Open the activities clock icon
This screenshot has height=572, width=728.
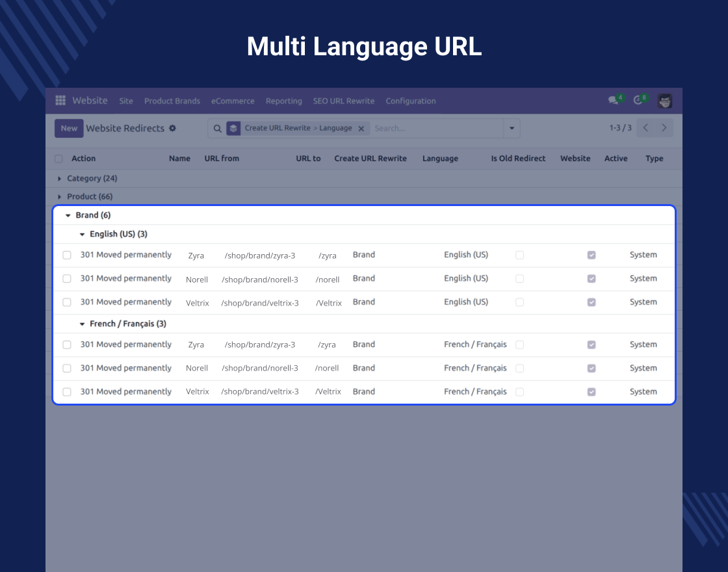point(638,100)
